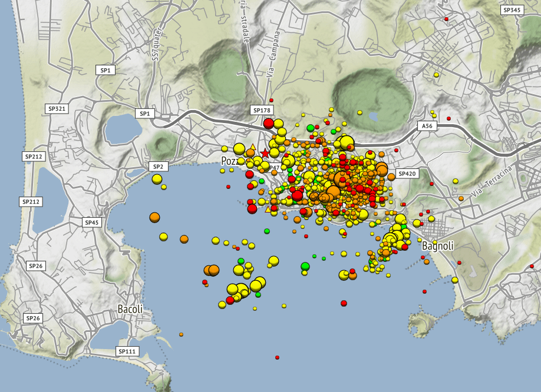Viewport: 541px width, 392px height.
Task: Click the large orange circle west of SP45 bay
Action: 154,217
